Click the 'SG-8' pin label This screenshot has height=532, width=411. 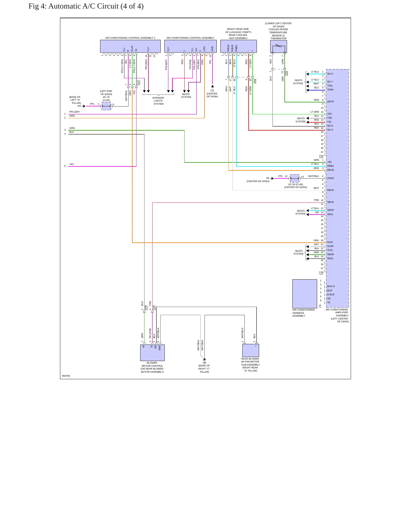[330, 126]
